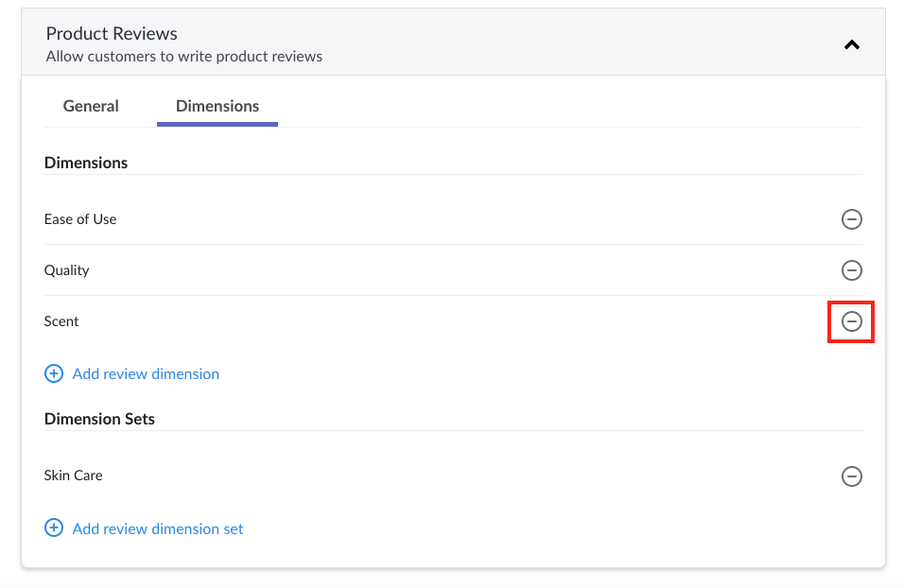The image size is (904, 588).
Task: Click the Allow customers to write product reviews subtitle
Action: [183, 57]
